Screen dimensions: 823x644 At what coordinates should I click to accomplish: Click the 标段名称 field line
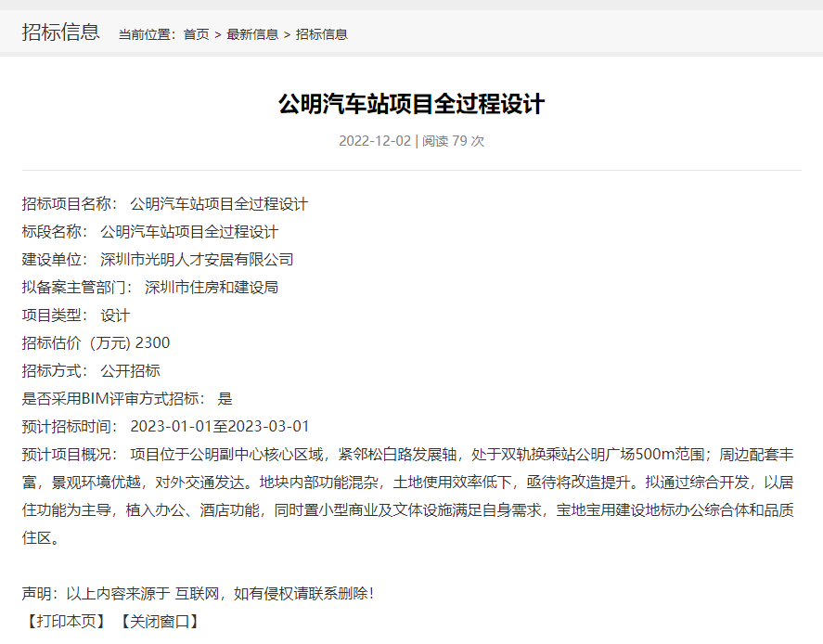point(149,232)
